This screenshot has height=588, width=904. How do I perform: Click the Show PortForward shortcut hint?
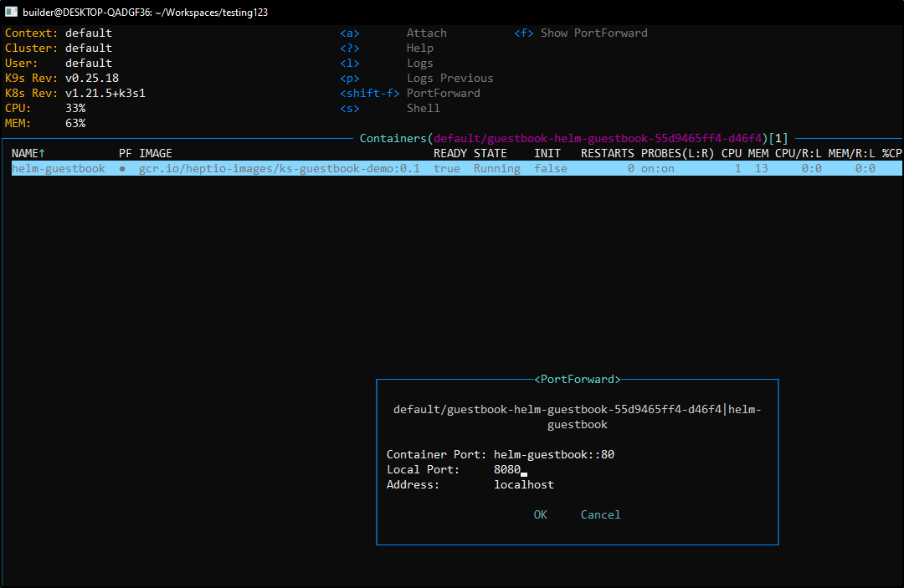(x=581, y=33)
